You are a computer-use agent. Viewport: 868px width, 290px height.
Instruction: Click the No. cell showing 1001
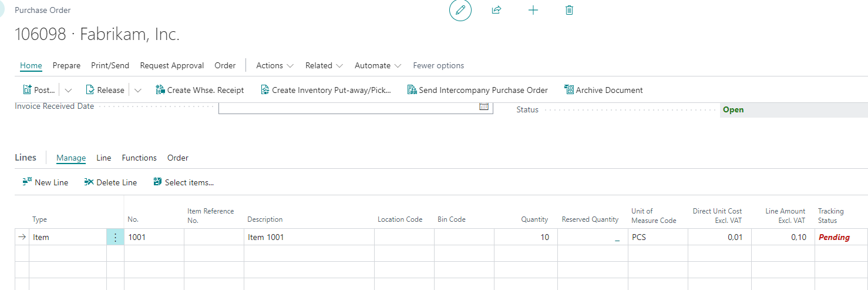pos(154,237)
